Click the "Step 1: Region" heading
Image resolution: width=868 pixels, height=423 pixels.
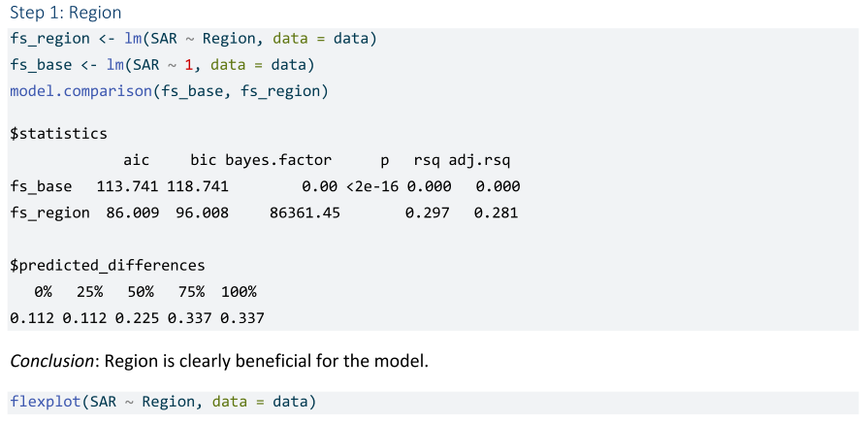coord(66,14)
